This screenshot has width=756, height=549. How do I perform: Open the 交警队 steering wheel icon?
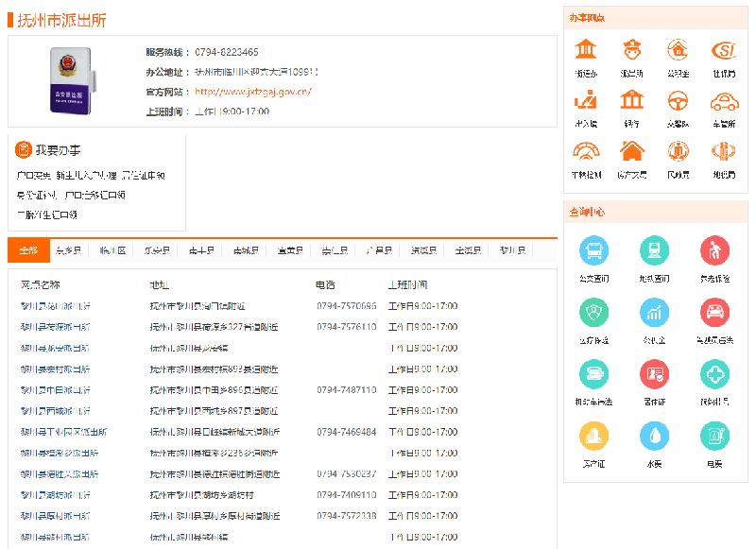pyautogui.click(x=678, y=100)
